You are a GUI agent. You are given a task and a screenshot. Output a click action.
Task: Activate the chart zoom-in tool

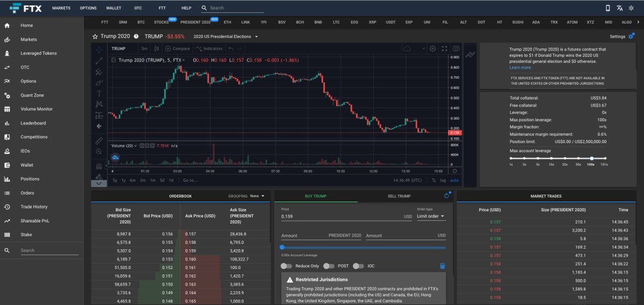[x=99, y=152]
